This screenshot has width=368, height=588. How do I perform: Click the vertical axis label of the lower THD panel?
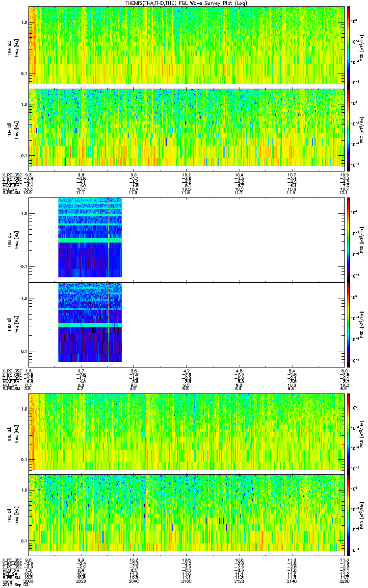(x=13, y=324)
